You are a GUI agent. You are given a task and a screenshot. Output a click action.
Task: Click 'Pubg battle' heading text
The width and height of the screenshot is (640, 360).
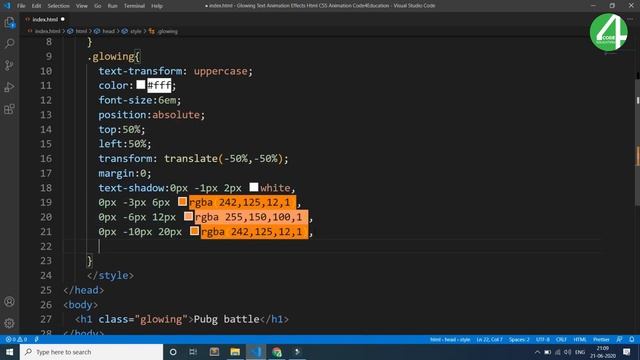[x=227, y=319]
